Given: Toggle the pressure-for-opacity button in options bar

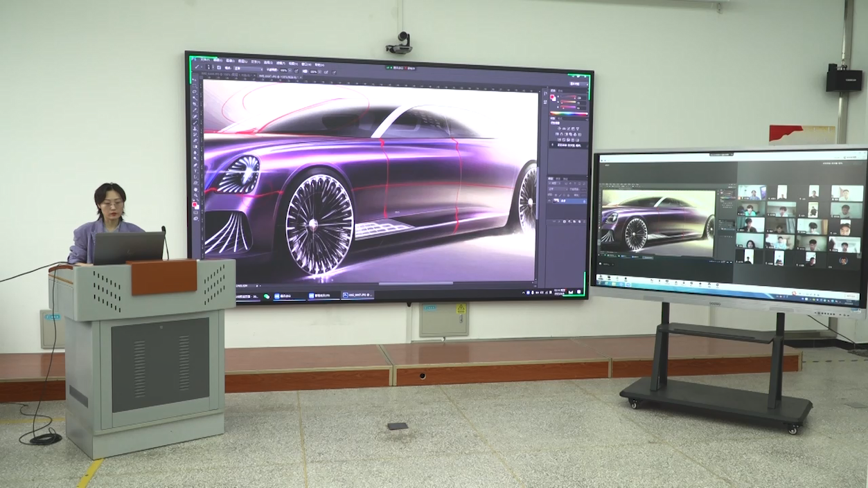Looking at the screenshot, I should coord(296,71).
